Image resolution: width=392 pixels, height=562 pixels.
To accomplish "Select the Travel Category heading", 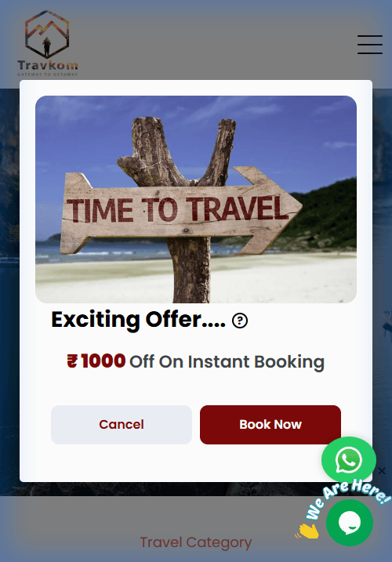I will pos(196,542).
